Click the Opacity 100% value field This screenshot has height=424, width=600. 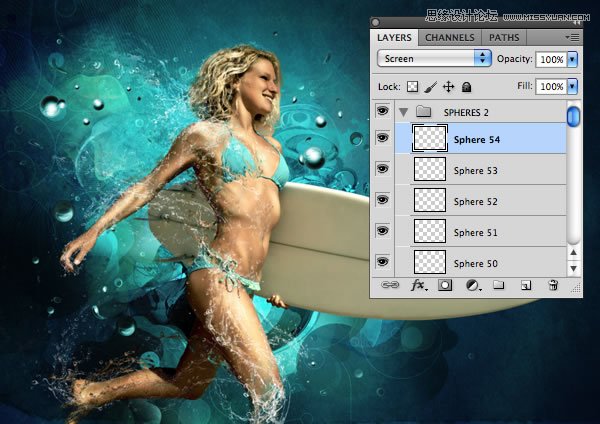[x=551, y=59]
